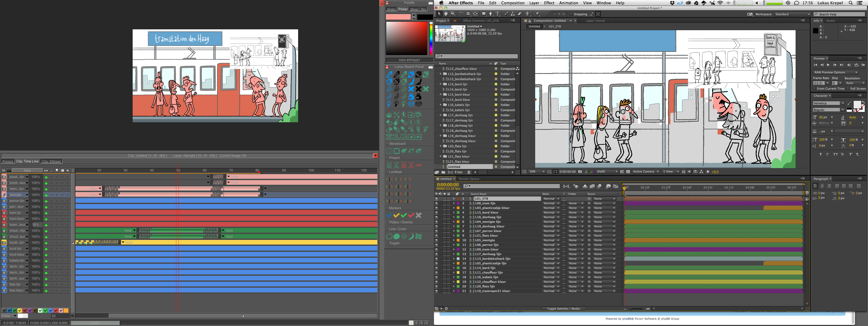Click the blue ink bottle icon
The image size is (868, 326).
click(x=411, y=96)
